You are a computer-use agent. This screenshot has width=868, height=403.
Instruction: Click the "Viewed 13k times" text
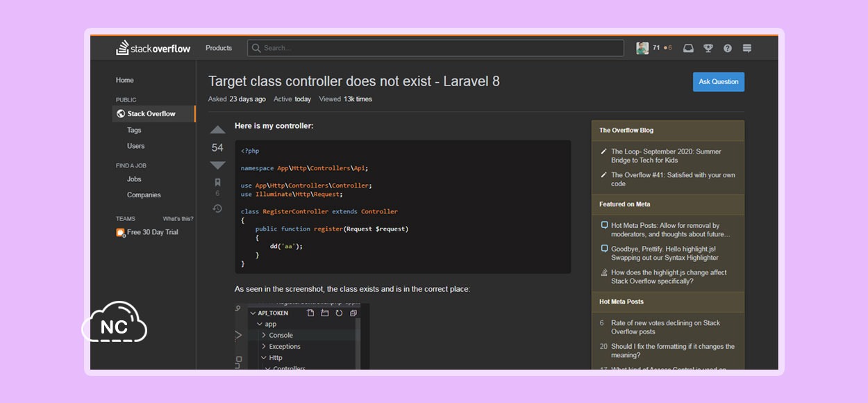pyautogui.click(x=346, y=99)
